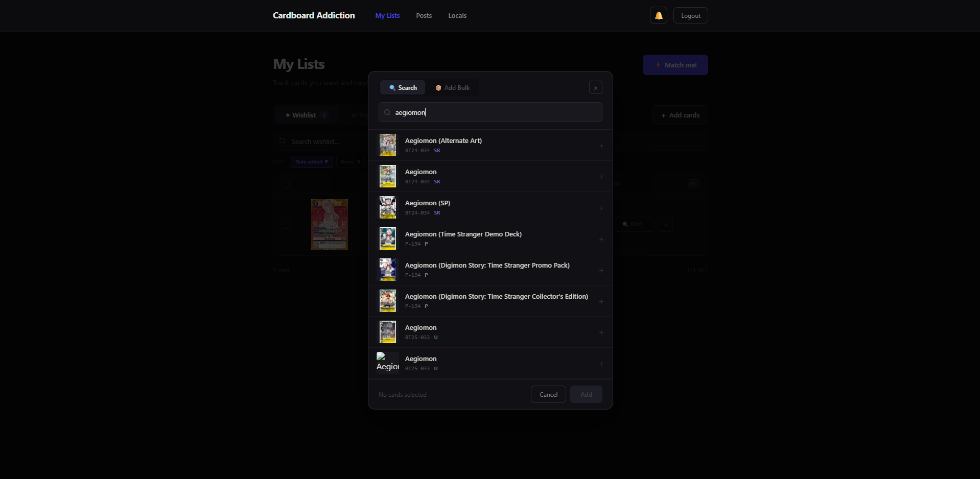Open Locals navigation item
This screenshot has height=479, width=980.
tap(457, 16)
